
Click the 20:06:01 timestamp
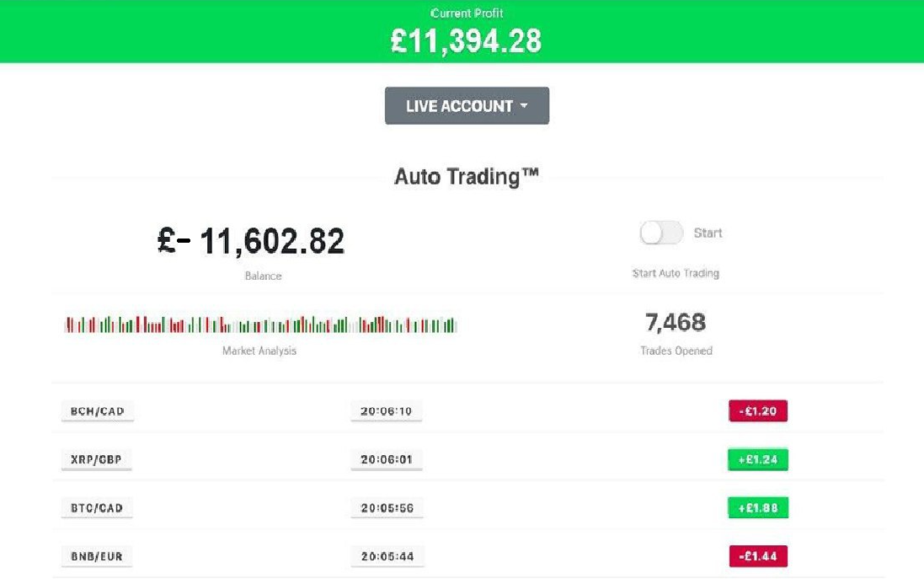pyautogui.click(x=387, y=459)
